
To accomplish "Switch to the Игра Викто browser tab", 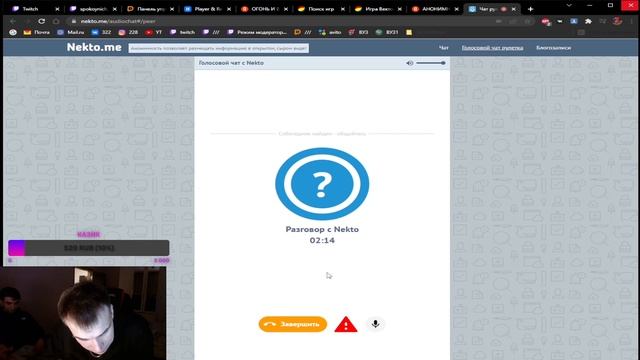I will [379, 9].
